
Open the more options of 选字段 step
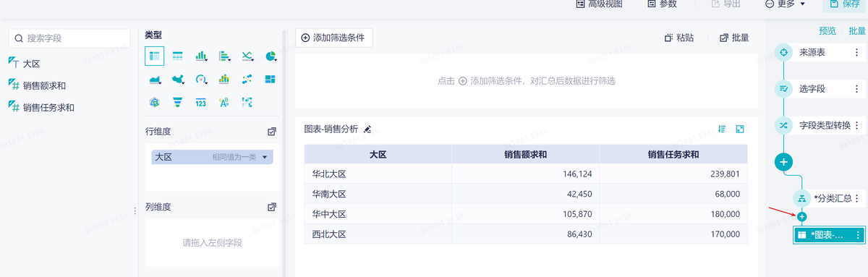point(857,89)
